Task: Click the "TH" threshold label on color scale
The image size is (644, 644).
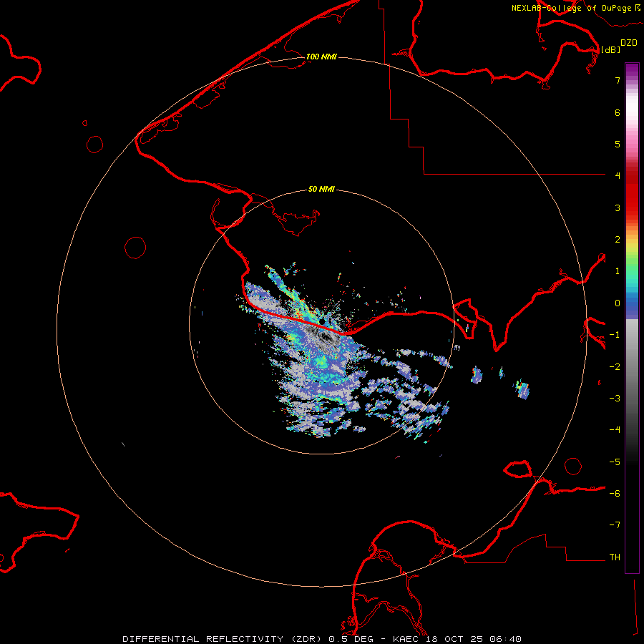Action: (x=615, y=557)
